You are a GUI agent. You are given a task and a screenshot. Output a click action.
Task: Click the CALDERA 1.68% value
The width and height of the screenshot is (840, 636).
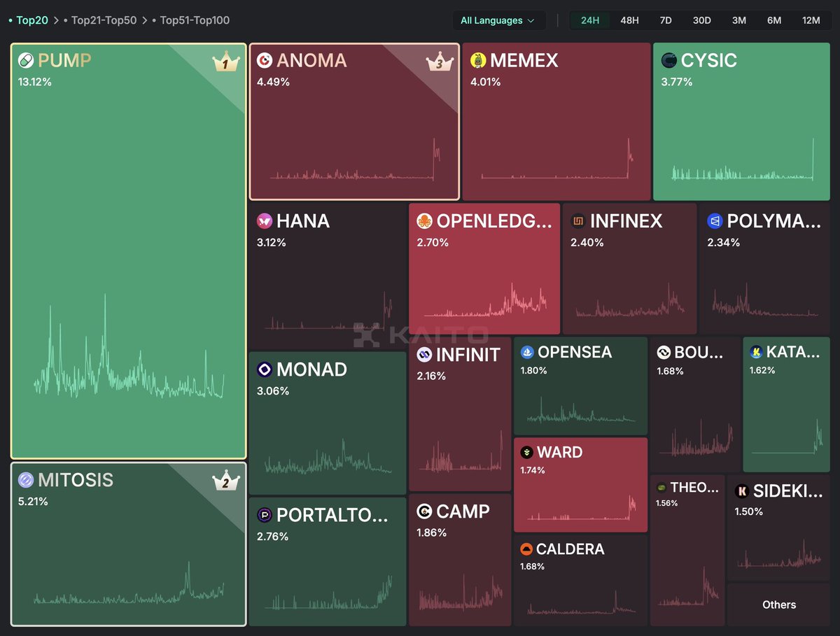point(532,567)
